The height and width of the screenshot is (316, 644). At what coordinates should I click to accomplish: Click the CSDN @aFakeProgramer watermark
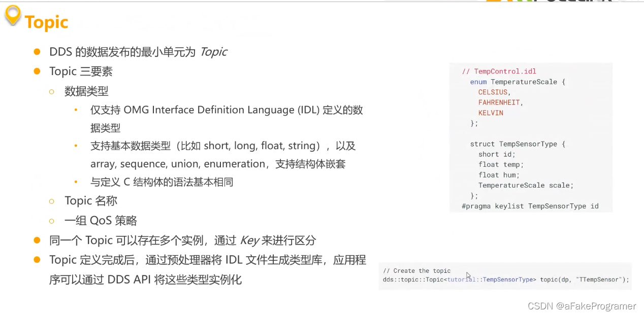pos(582,306)
